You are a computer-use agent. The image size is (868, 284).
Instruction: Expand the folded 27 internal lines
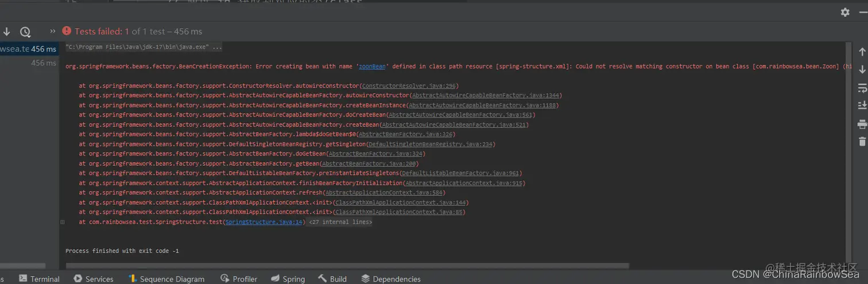340,222
